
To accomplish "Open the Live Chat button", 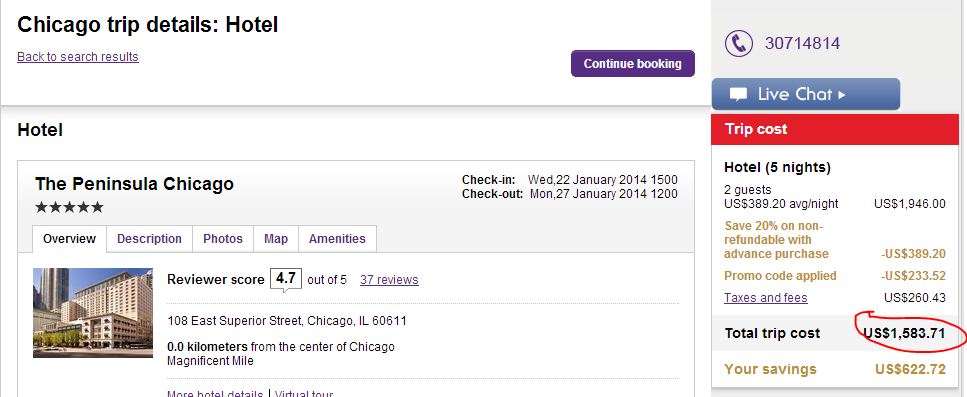I will pos(805,94).
